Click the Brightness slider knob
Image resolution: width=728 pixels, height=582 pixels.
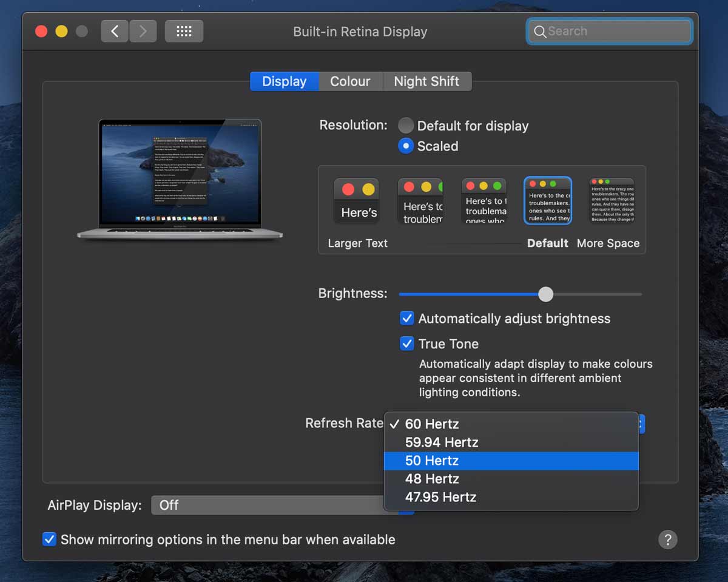(546, 294)
